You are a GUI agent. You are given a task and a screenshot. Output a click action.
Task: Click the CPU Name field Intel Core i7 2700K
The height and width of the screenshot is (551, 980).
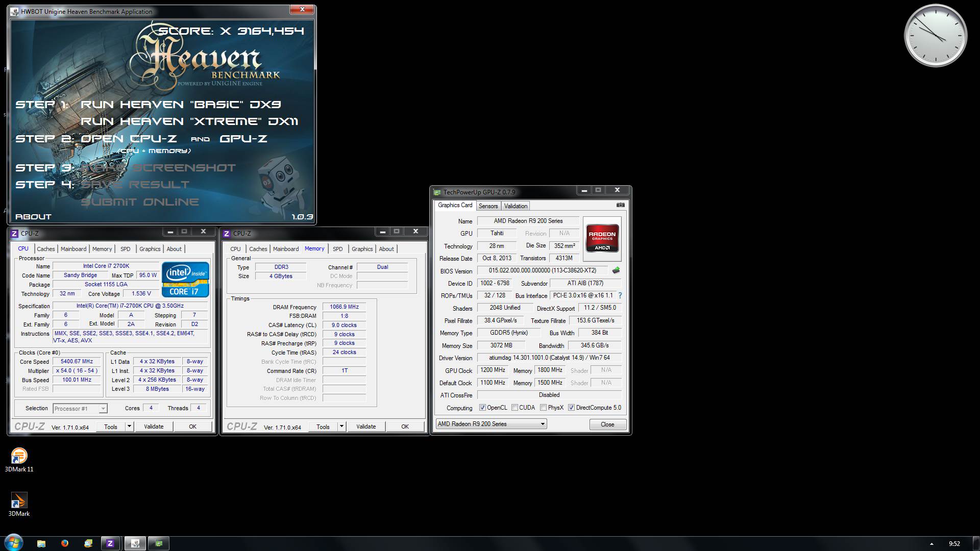tap(106, 266)
